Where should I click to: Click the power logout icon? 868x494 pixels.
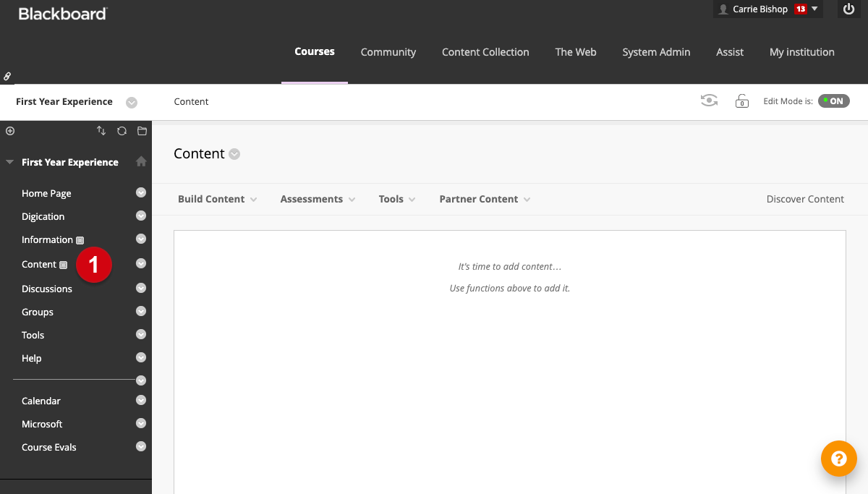[849, 9]
